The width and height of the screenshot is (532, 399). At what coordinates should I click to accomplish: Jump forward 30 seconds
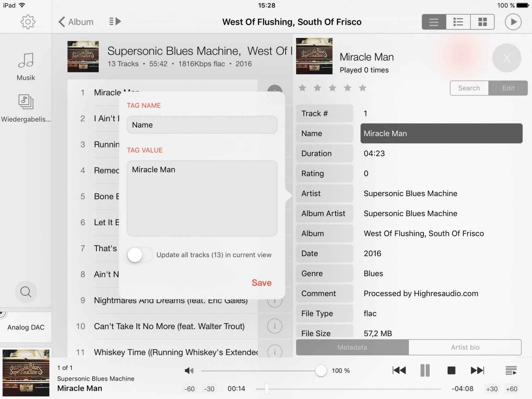tap(492, 389)
